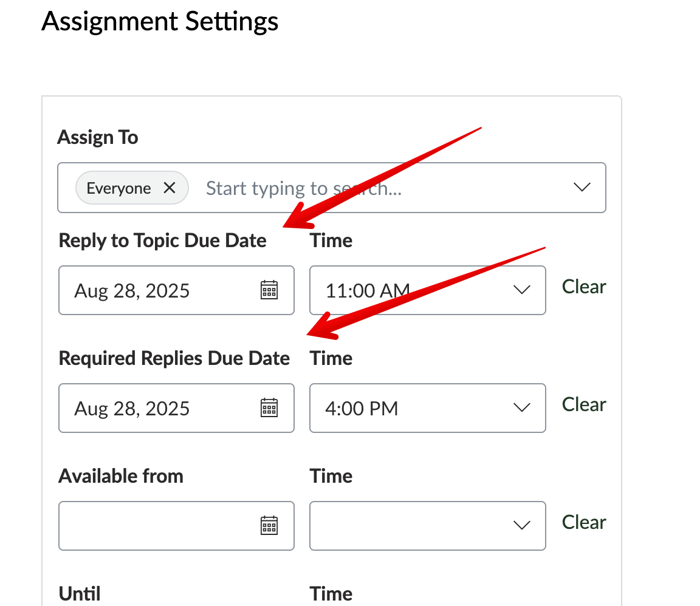Click the Required Replies date input field

click(158, 408)
